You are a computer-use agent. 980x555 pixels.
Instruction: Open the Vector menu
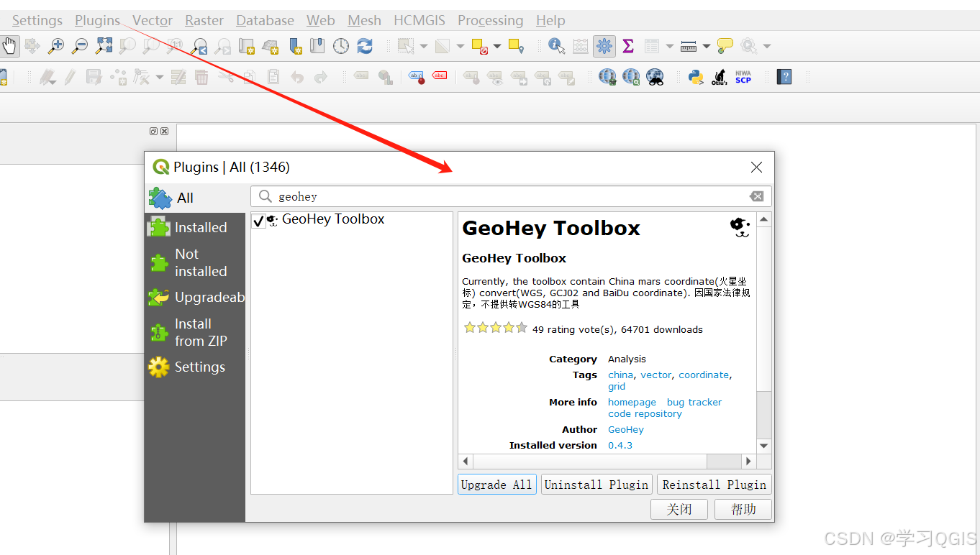(x=153, y=21)
